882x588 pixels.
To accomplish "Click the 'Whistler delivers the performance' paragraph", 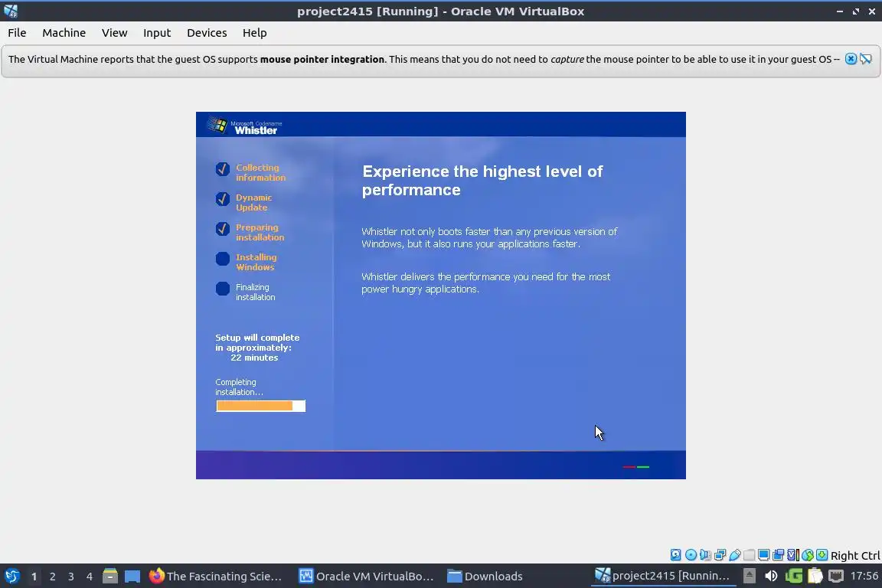I will [x=485, y=283].
